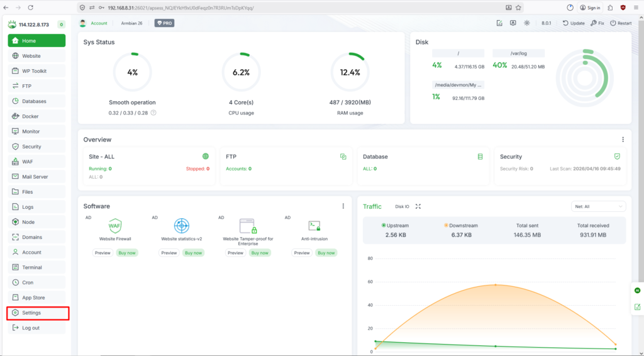Viewport: 644px width, 356px height.
Task: Click the globe icon in Site card
Action: (206, 157)
